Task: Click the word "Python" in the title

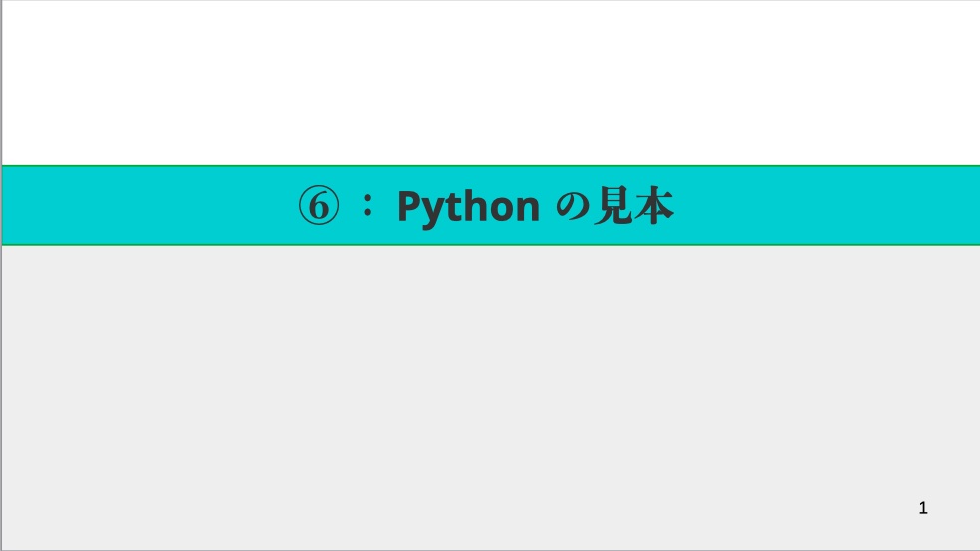Action: pos(468,207)
